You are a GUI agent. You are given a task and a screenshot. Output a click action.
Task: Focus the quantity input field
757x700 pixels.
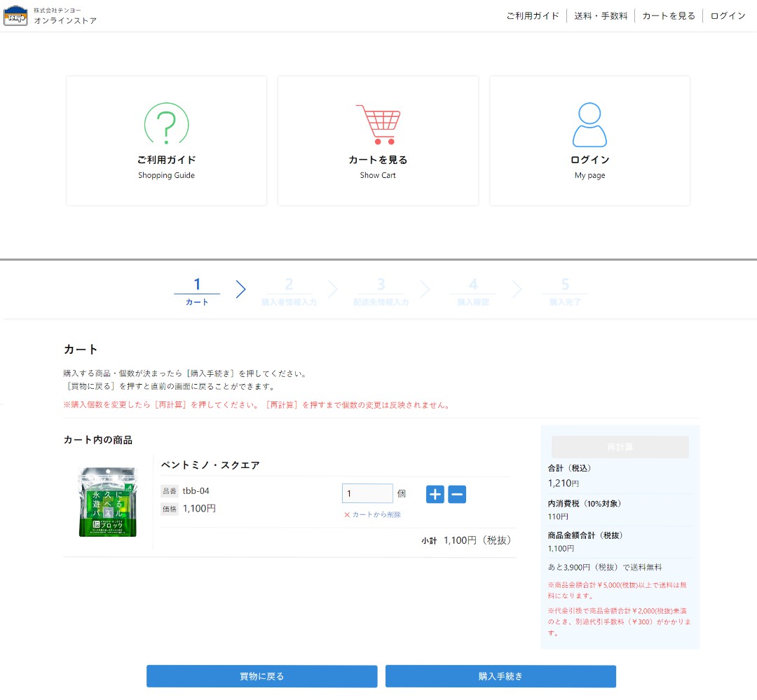coord(367,493)
